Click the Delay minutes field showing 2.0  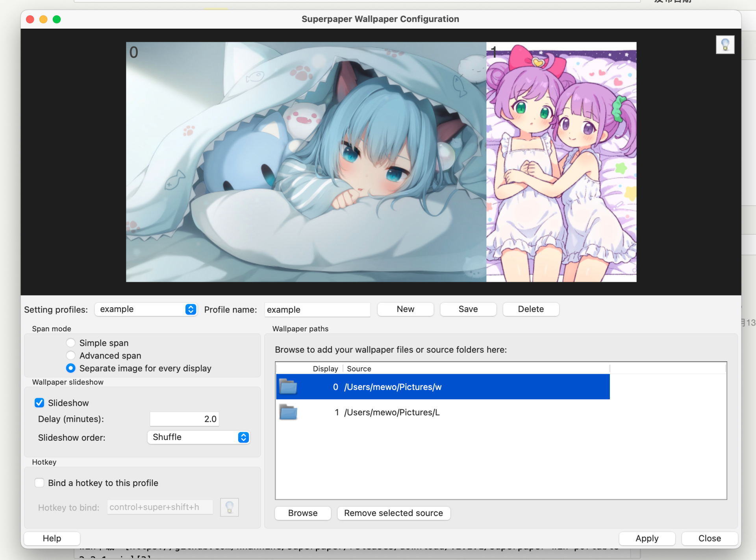184,419
